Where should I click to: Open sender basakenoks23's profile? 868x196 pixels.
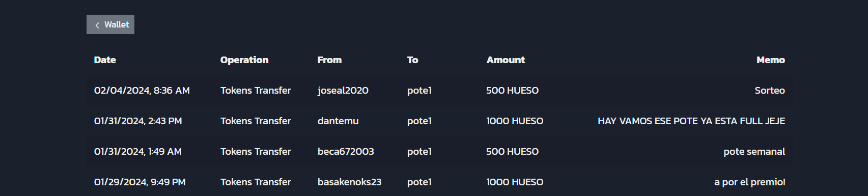point(349,182)
